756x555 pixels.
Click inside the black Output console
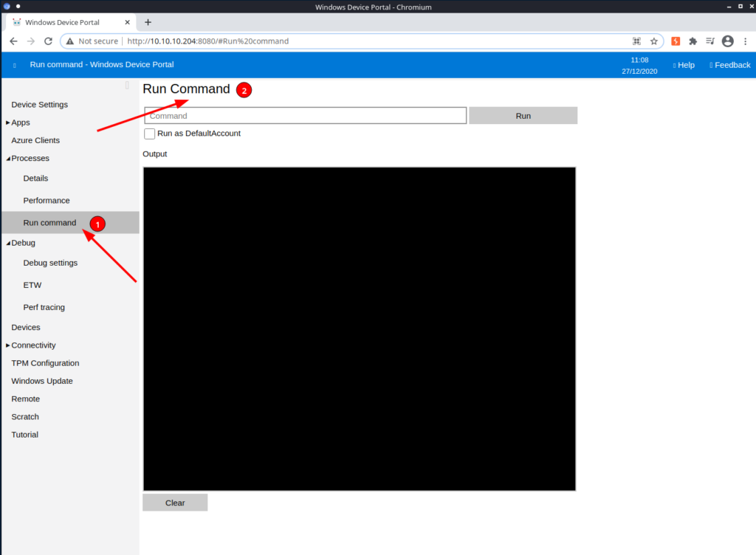pos(360,329)
